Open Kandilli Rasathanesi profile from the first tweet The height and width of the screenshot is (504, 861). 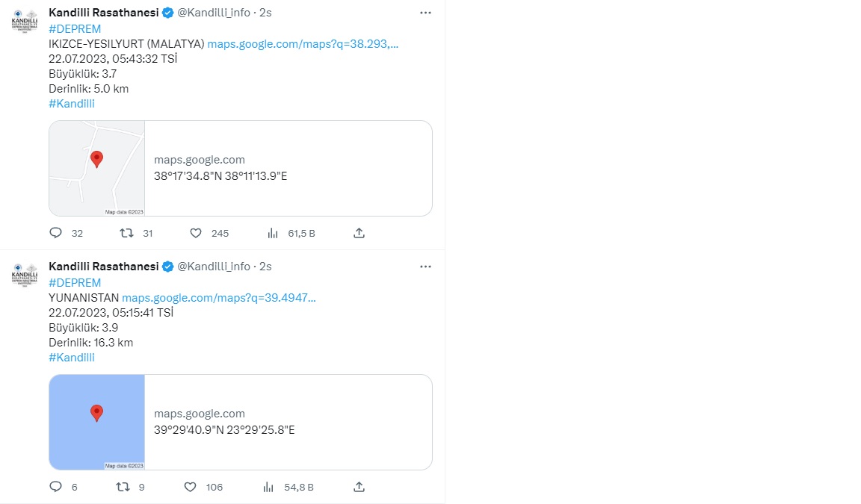point(103,13)
